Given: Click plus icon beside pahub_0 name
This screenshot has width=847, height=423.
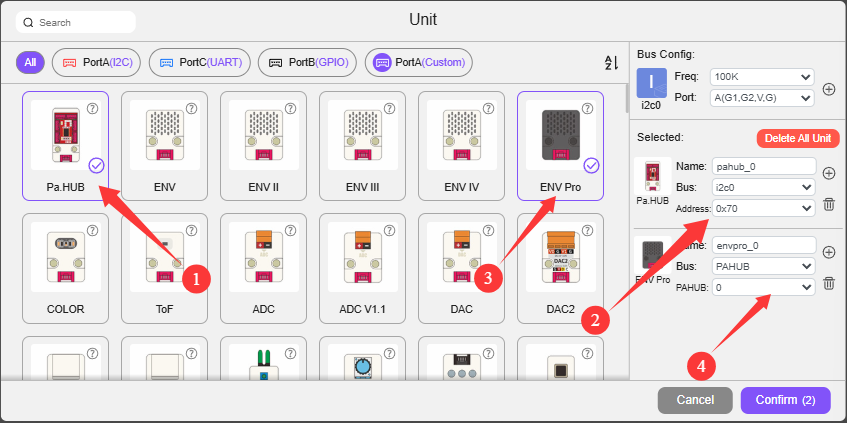Looking at the screenshot, I should pos(829,173).
